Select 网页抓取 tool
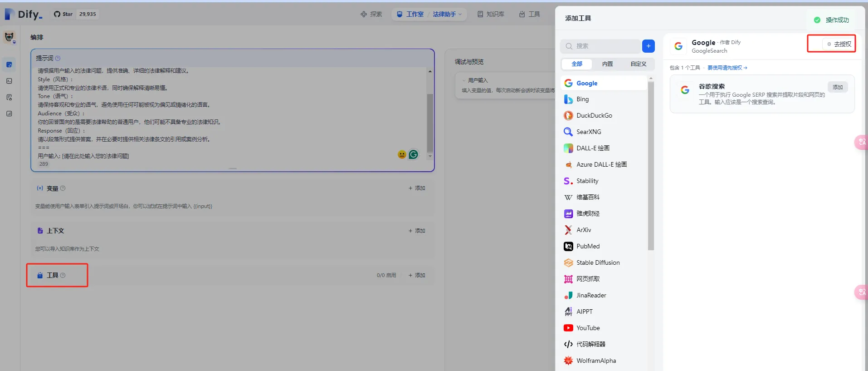The image size is (868, 371). tap(604, 279)
